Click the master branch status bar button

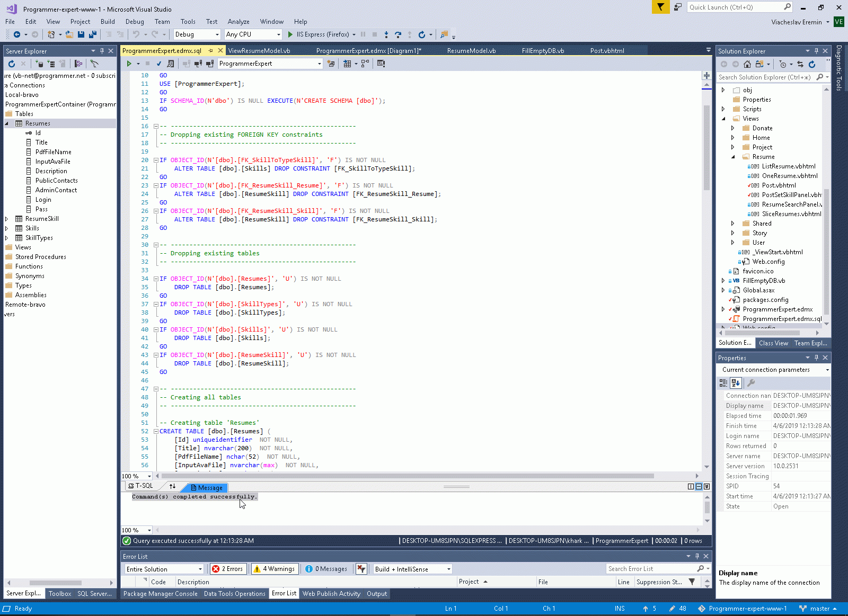pos(819,609)
